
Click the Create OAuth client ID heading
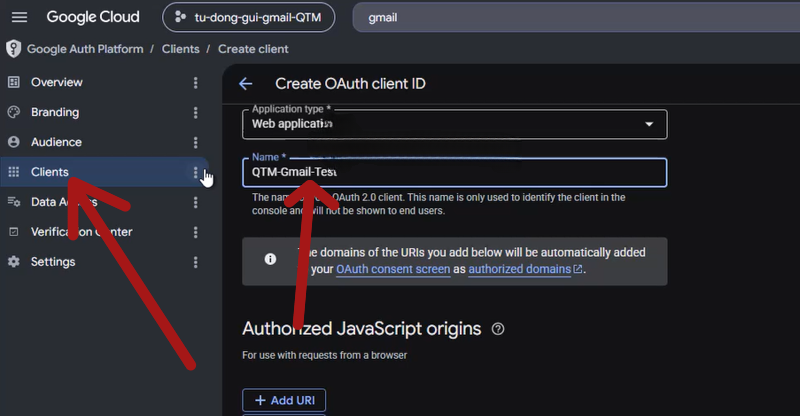351,84
